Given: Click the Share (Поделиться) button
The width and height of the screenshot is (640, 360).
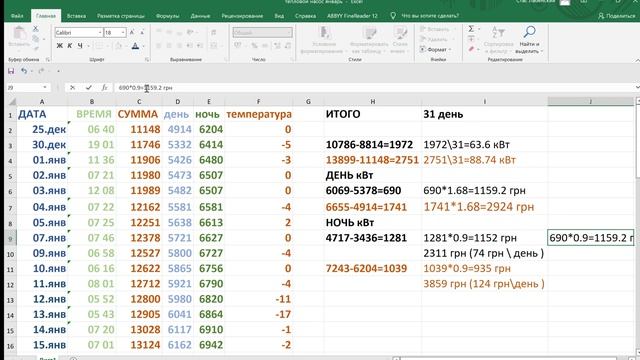Looking at the screenshot, I should 617,16.
